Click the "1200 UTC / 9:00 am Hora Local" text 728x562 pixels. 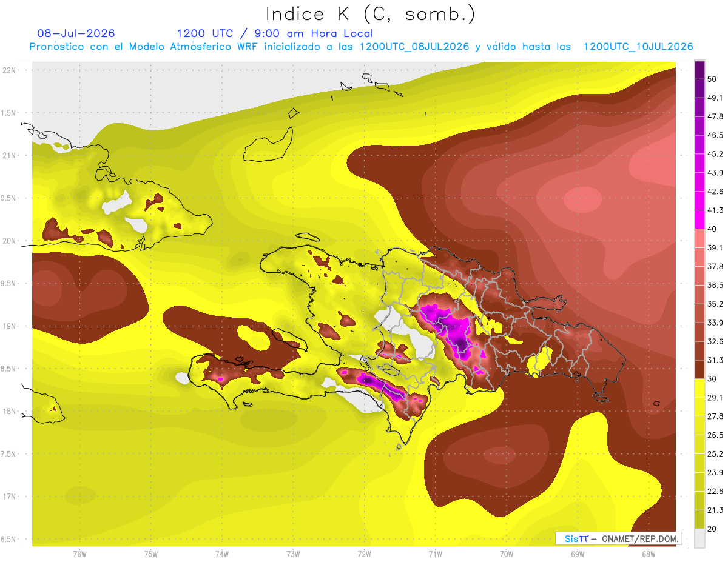pos(275,33)
